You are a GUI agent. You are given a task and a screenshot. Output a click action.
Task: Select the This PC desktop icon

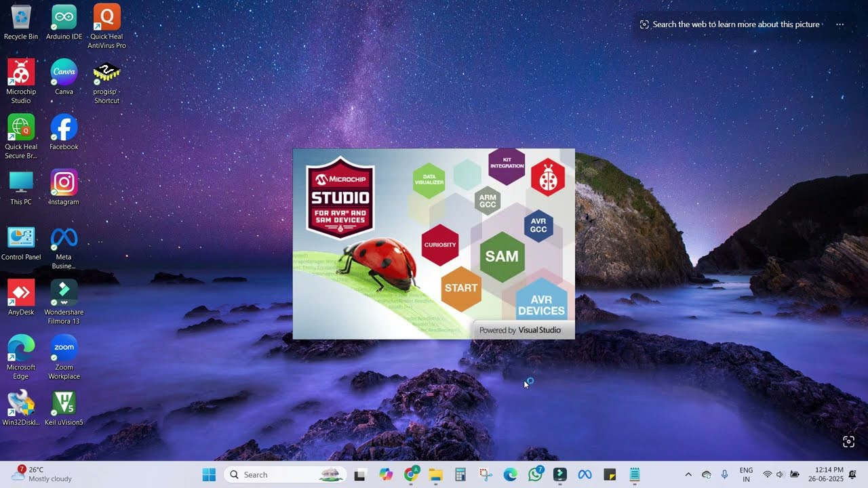tap(21, 188)
